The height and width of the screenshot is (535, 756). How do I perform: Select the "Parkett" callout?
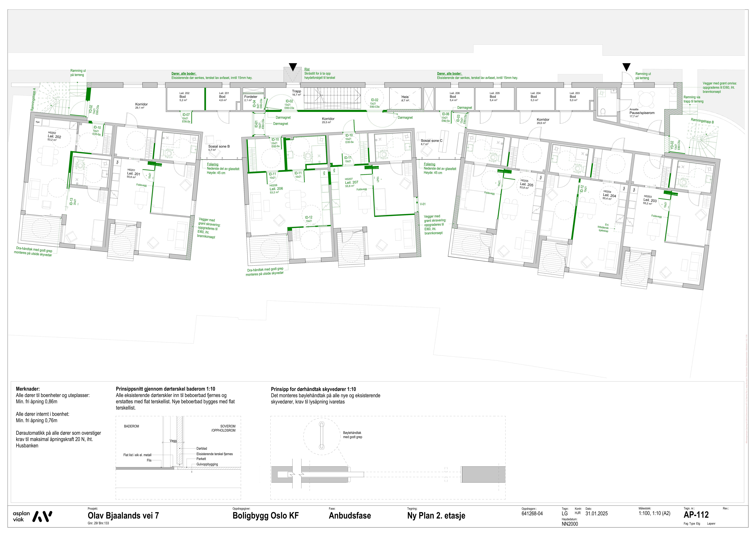click(201, 459)
